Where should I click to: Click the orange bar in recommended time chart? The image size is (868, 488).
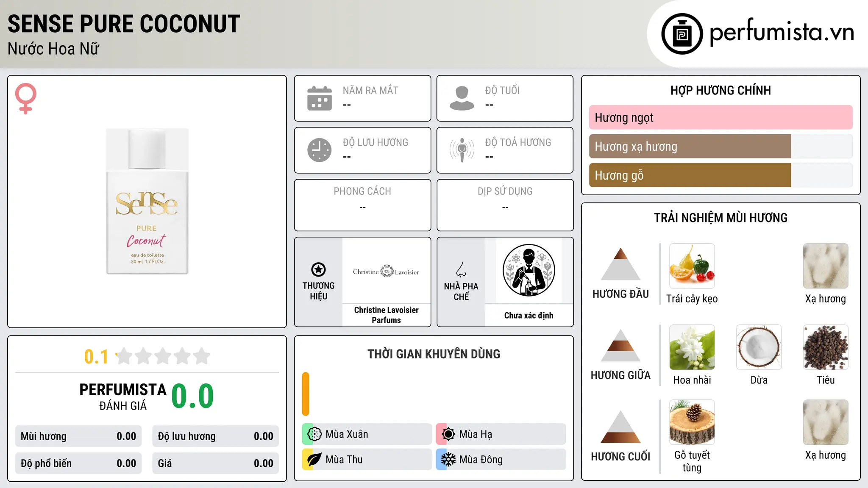[306, 394]
